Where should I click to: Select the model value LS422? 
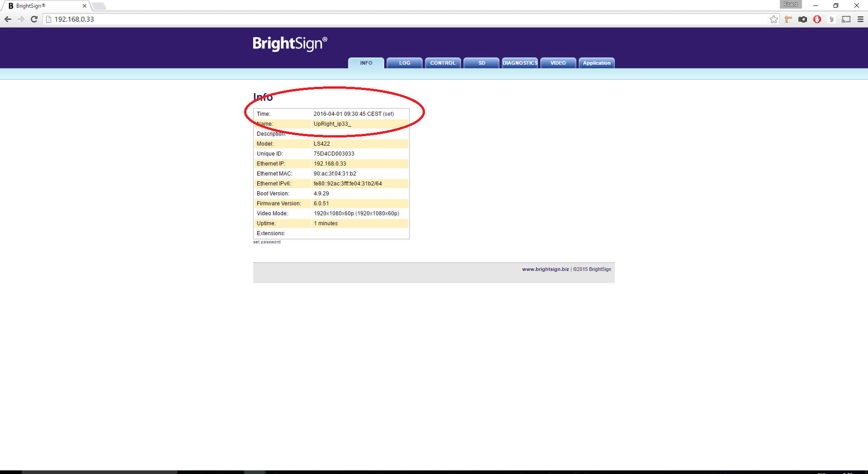pos(322,144)
